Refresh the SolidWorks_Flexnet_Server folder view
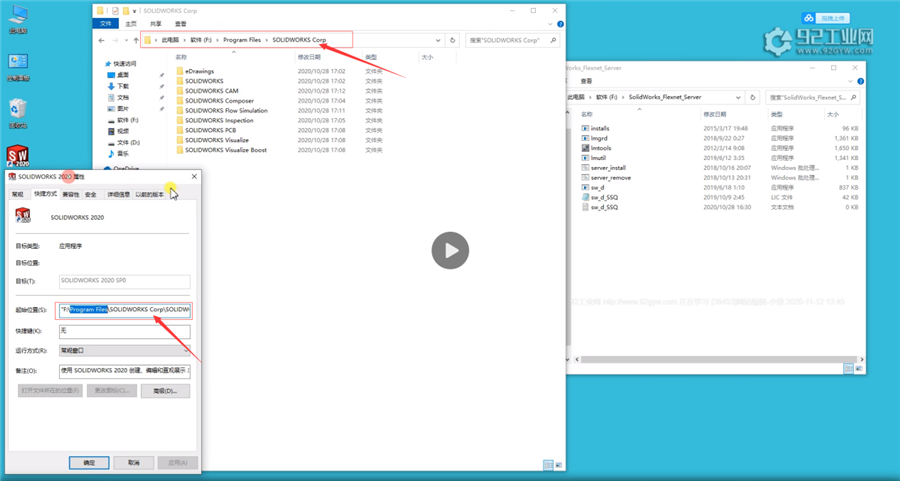Image resolution: width=900 pixels, height=481 pixels. (x=752, y=97)
